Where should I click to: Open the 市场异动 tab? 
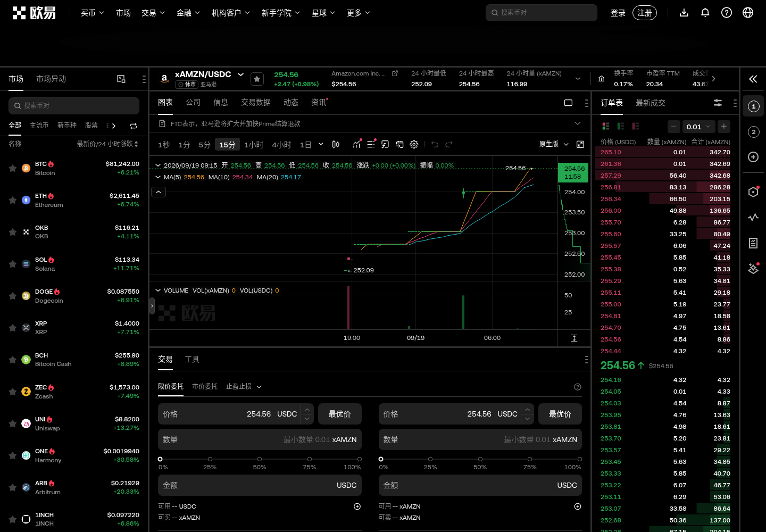point(51,79)
